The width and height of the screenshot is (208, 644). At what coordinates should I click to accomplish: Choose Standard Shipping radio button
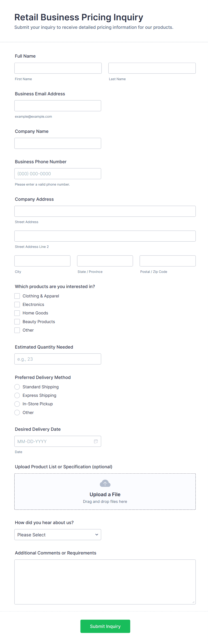click(x=17, y=387)
